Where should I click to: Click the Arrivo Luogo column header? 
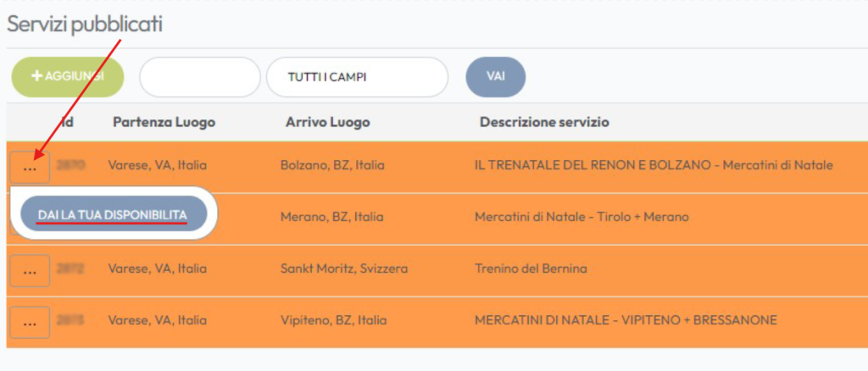[327, 122]
